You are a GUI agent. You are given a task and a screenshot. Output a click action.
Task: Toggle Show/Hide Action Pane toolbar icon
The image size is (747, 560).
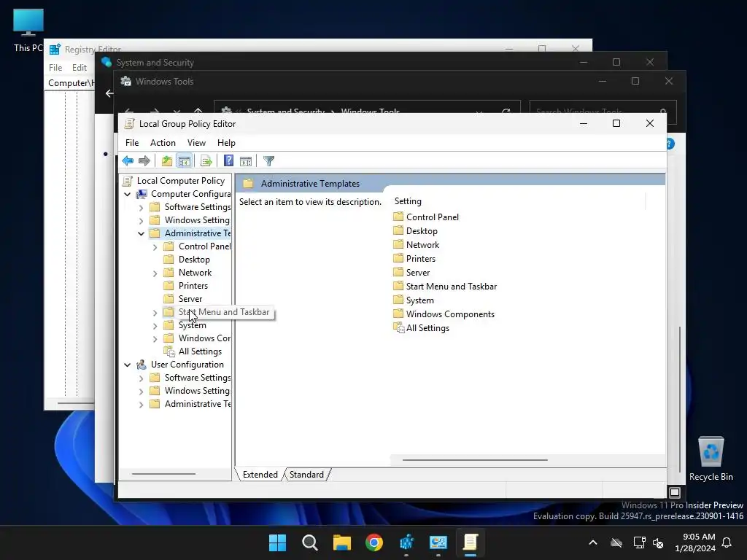pos(246,161)
